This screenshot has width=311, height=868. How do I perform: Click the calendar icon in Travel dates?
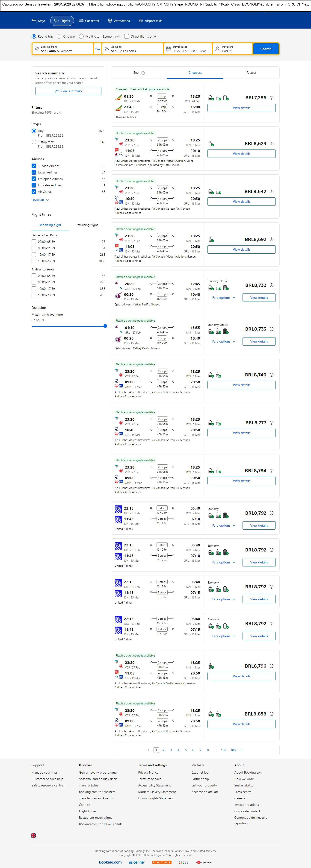pyautogui.click(x=168, y=49)
